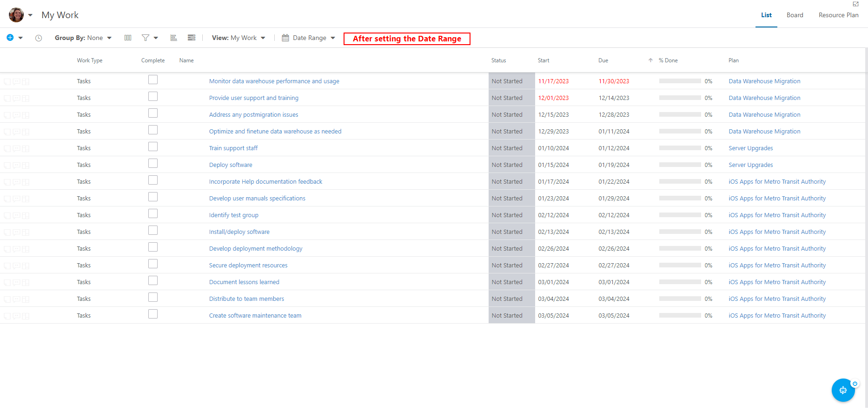Open Server Upgrades plan in Deploy software row
Image resolution: width=868 pixels, height=412 pixels.
(x=751, y=165)
